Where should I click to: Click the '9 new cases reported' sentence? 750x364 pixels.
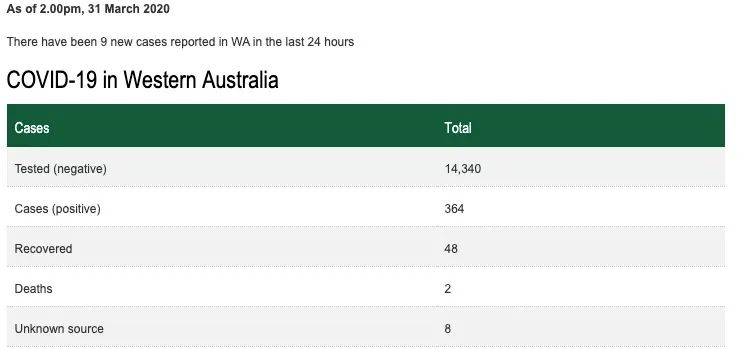(x=180, y=42)
